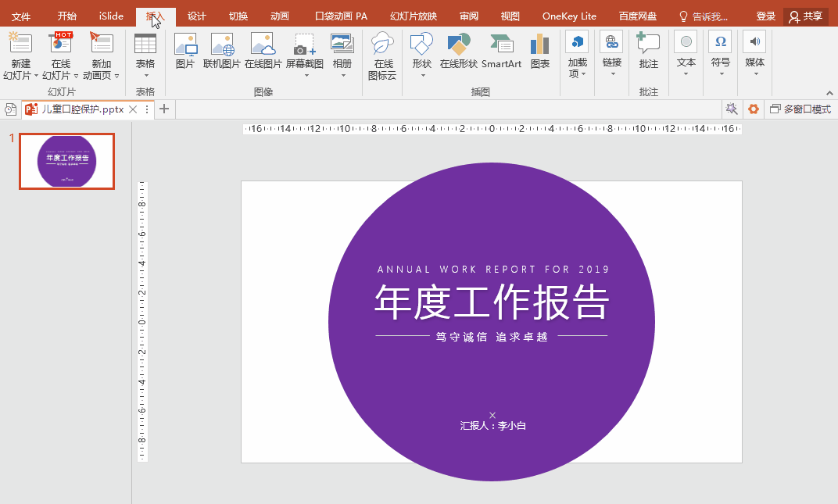Open the 幻灯片放映 slideshow tab
838x504 pixels.
[414, 16]
